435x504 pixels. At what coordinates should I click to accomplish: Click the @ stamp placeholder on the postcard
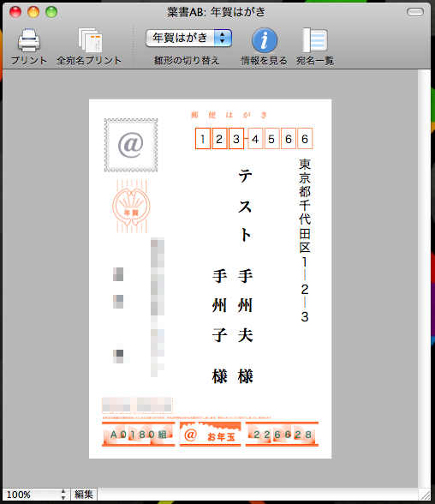(x=131, y=145)
